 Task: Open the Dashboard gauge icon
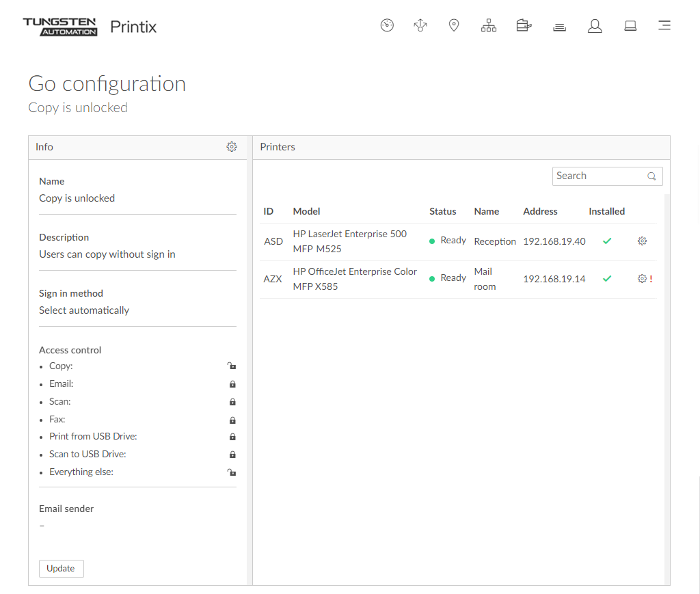pyautogui.click(x=387, y=26)
